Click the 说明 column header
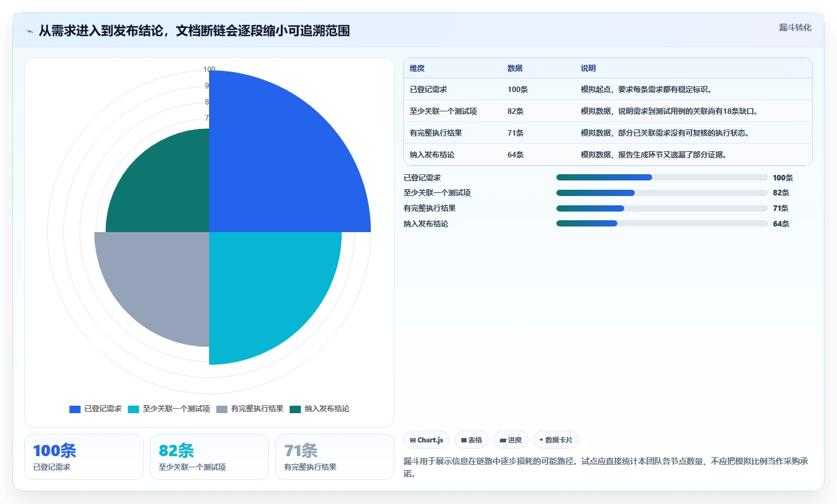The image size is (837, 504). click(x=588, y=68)
